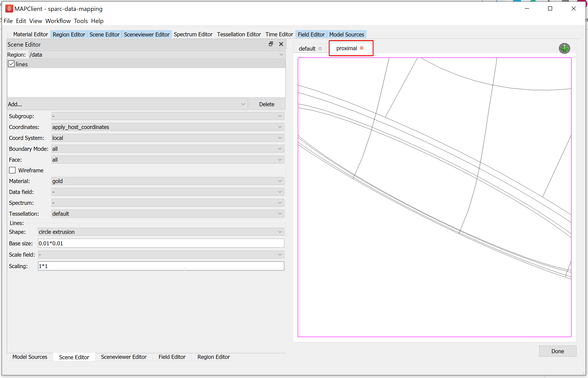Switch to bottom Sceneviewer Editor tab
This screenshot has width=588, height=378.
pos(124,357)
